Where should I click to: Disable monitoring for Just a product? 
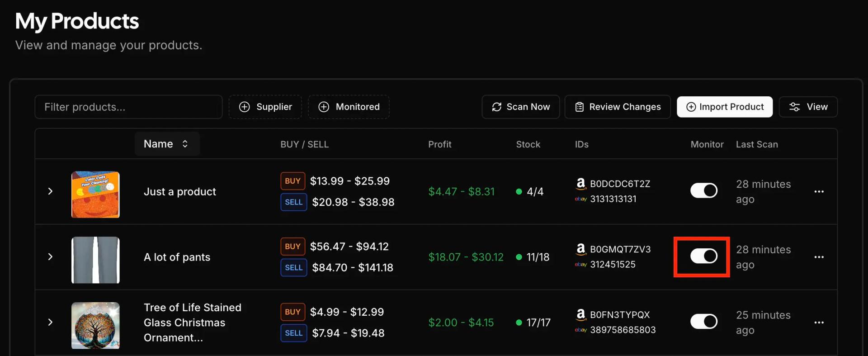click(x=703, y=190)
